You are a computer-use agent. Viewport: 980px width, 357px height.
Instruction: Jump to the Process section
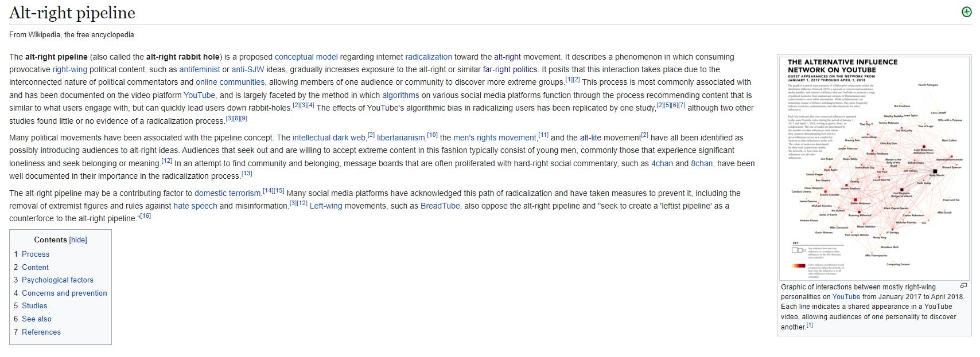click(36, 254)
